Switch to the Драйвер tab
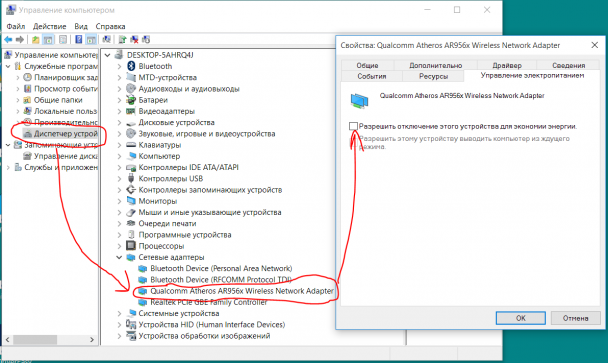The image size is (608, 363). [x=507, y=65]
